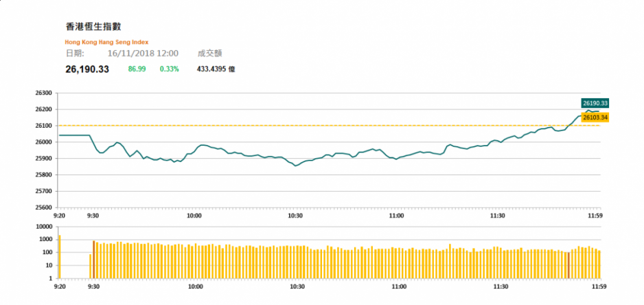Click the 11:00 label on volume chart axis
The width and height of the screenshot is (644, 305).
click(x=399, y=286)
